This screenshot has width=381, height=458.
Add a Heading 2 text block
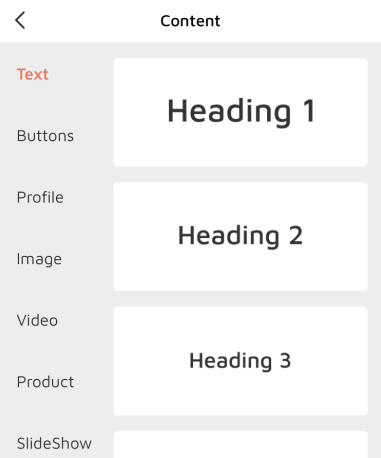coord(240,236)
